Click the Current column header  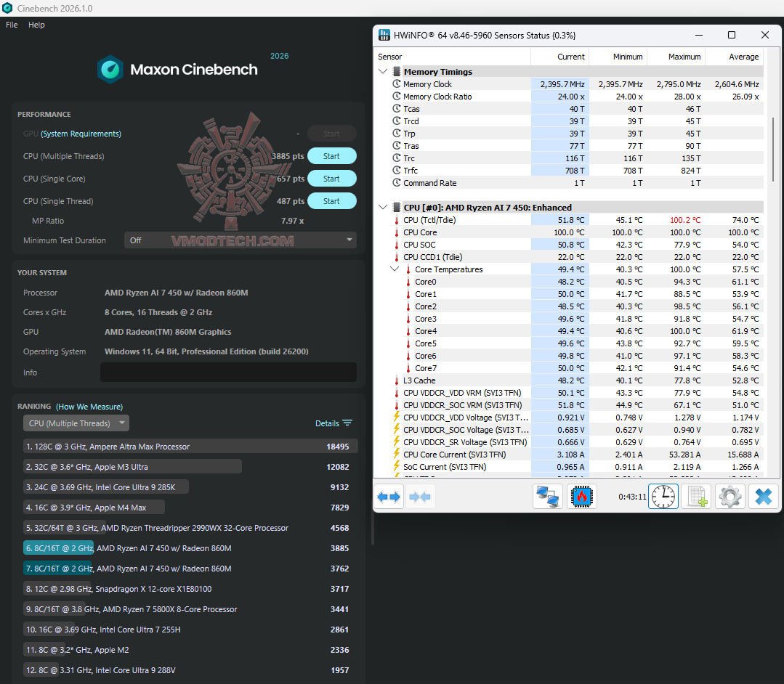pyautogui.click(x=559, y=57)
